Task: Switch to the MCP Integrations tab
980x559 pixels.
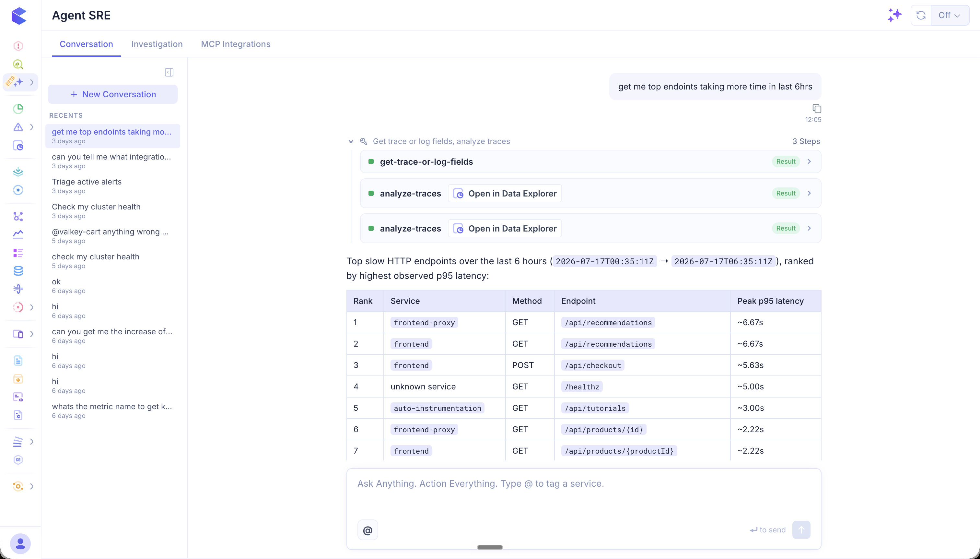Action: (236, 44)
